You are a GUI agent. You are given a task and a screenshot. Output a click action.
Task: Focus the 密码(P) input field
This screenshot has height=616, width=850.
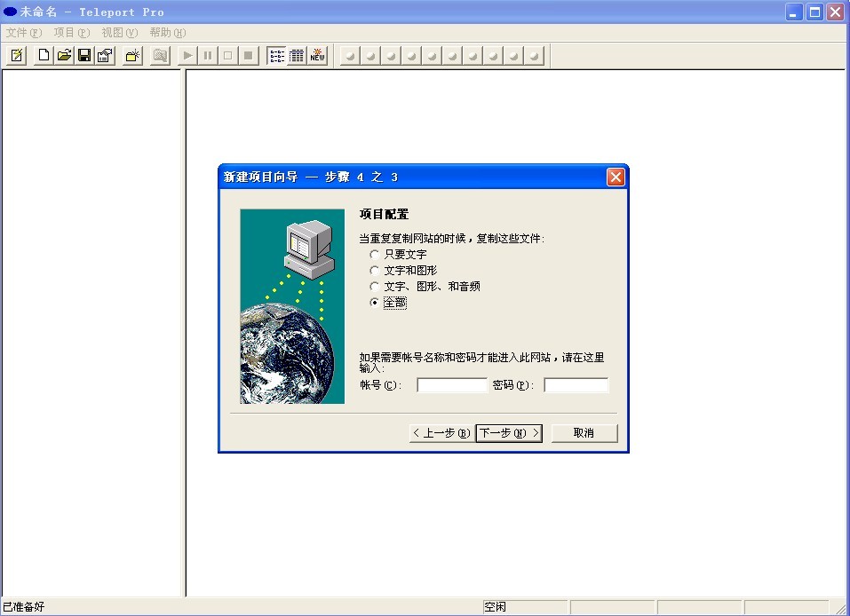coord(576,385)
